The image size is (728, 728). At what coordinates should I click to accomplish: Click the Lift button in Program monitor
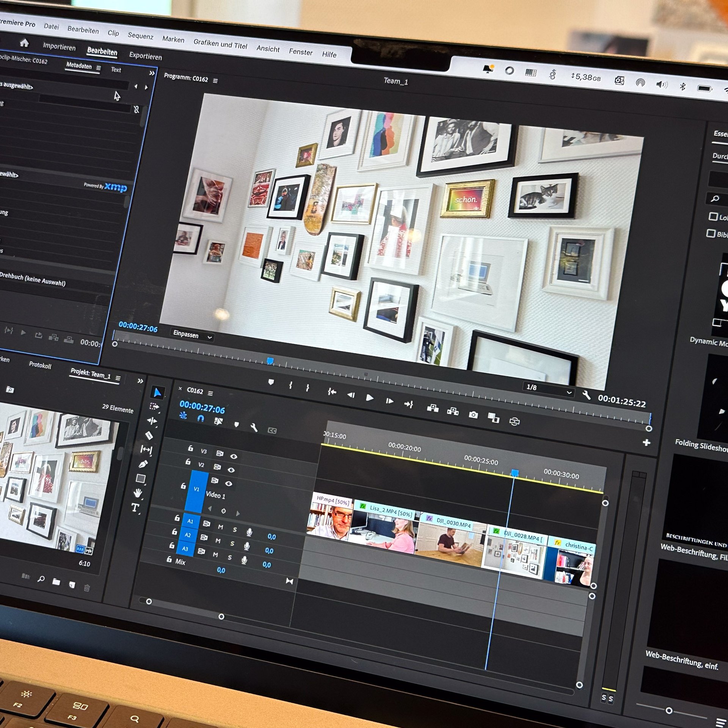coord(433,408)
